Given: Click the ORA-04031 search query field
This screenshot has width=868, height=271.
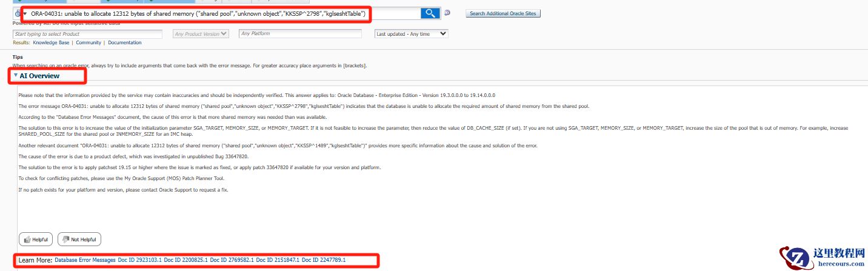Looking at the screenshot, I should pyautogui.click(x=225, y=13).
